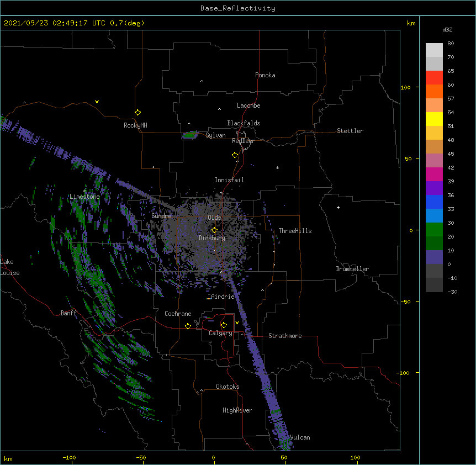This screenshot has width=476, height=465.
Task: Click the -100 km mark on the bottom axis
Action: 69,457
